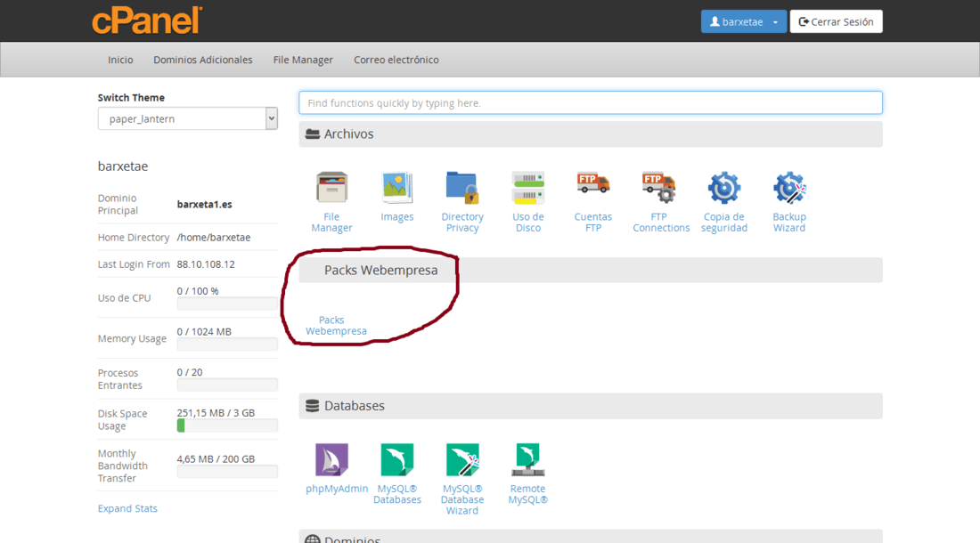
Task: Select the 4,65 MB / 200 GB value
Action: click(x=216, y=459)
